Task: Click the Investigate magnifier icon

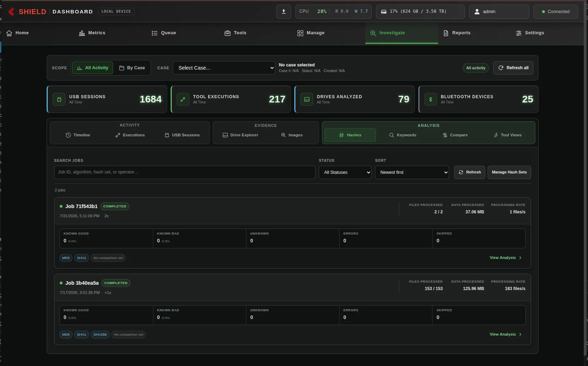Action: pos(373,33)
